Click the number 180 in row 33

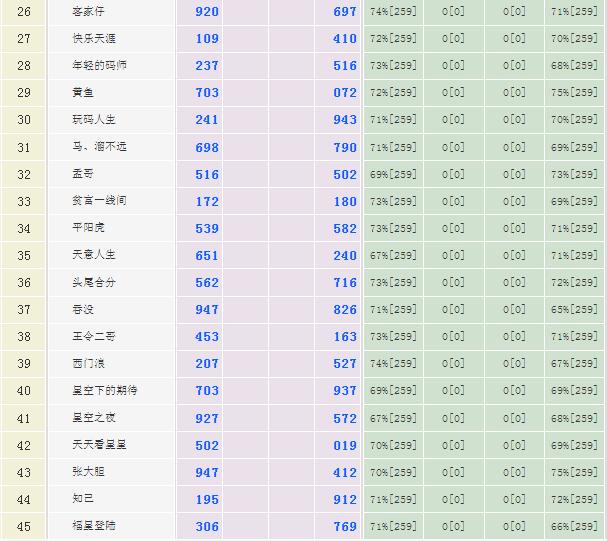[345, 201]
